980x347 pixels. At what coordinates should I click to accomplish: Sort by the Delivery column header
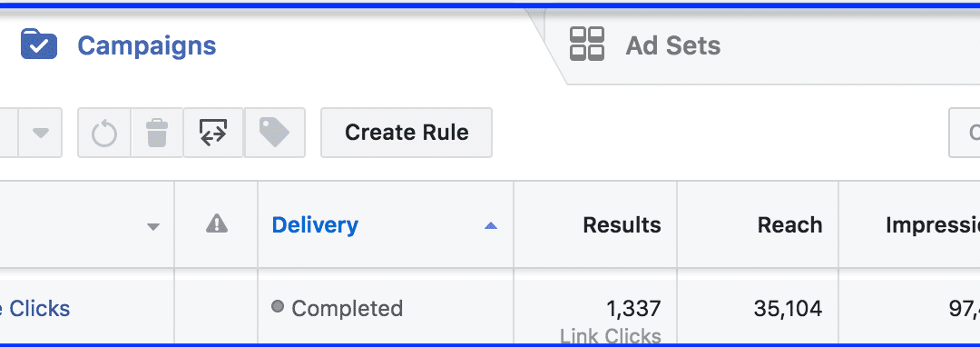[315, 225]
